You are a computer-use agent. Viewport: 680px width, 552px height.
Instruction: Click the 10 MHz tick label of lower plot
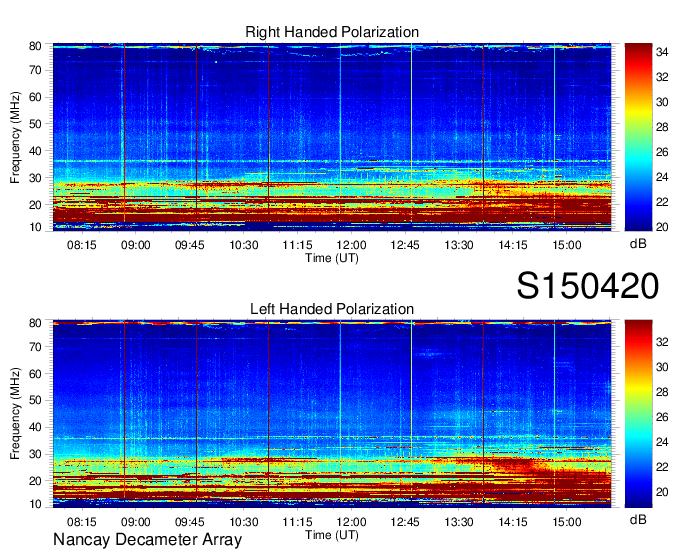click(x=35, y=504)
